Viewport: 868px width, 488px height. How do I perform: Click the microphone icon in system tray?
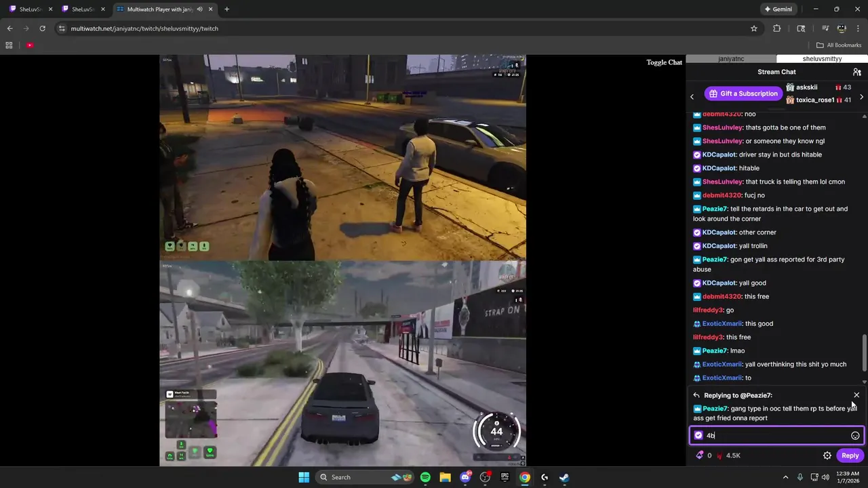[x=800, y=477]
